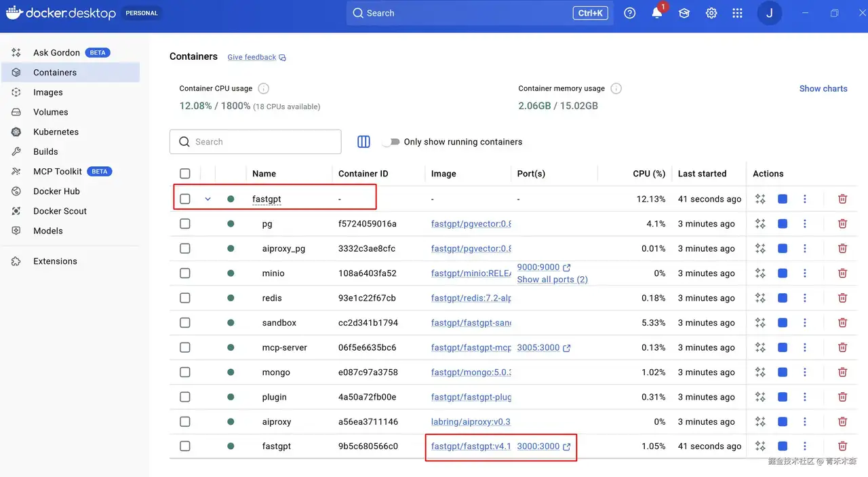Open labring/aiproxy image link
The image size is (868, 477).
pos(471,421)
